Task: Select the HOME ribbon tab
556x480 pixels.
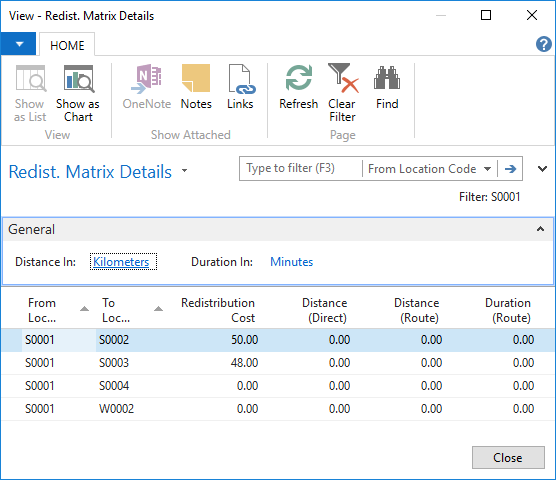Action: pyautogui.click(x=67, y=45)
